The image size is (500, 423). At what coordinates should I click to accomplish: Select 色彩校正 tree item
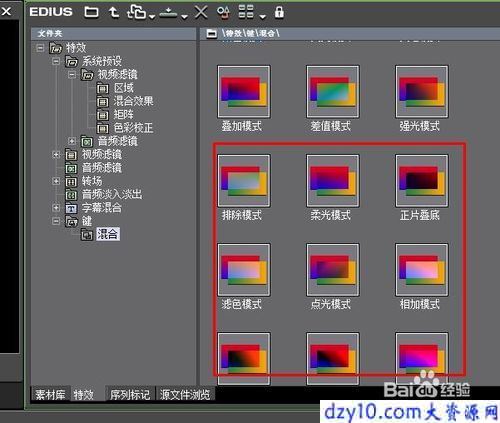point(133,128)
